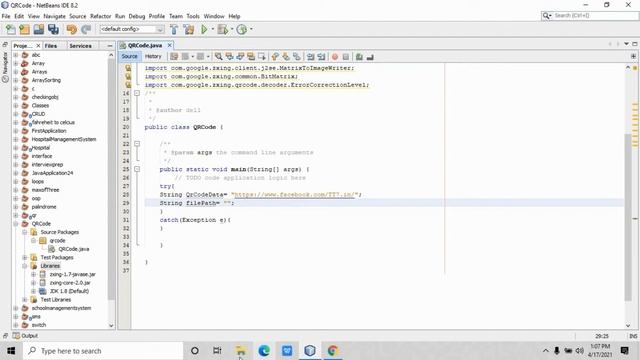Click the Shift Line Left icon
The height and width of the screenshot is (360, 640).
coord(311,57)
